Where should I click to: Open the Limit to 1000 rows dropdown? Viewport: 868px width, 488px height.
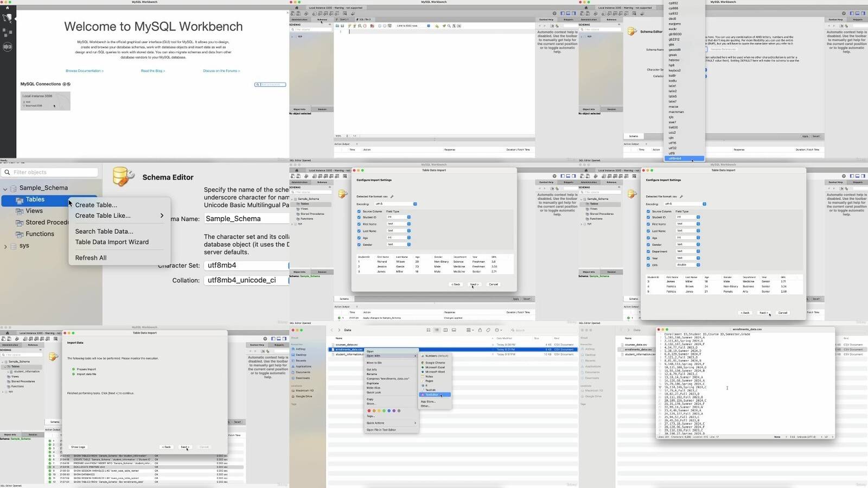413,26
